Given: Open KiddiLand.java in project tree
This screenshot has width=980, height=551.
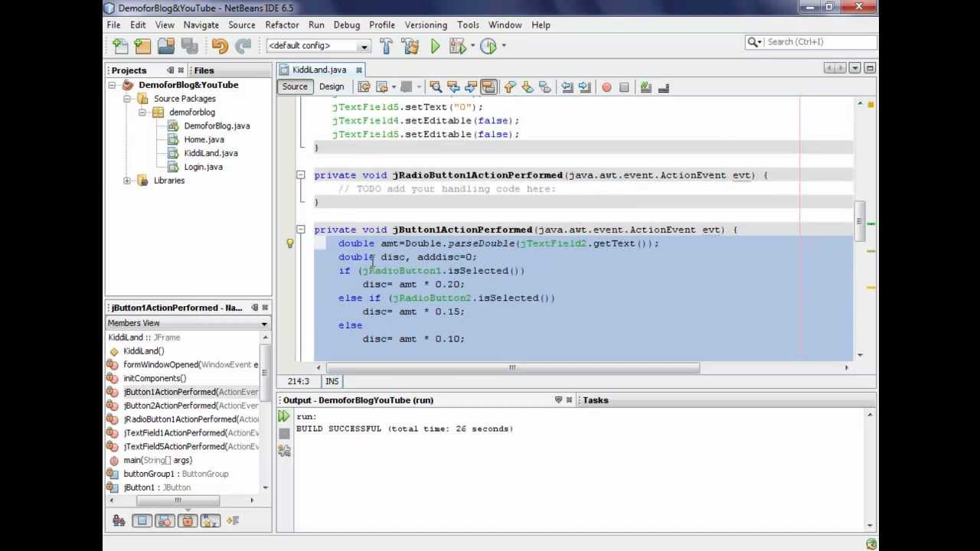Looking at the screenshot, I should click(211, 153).
